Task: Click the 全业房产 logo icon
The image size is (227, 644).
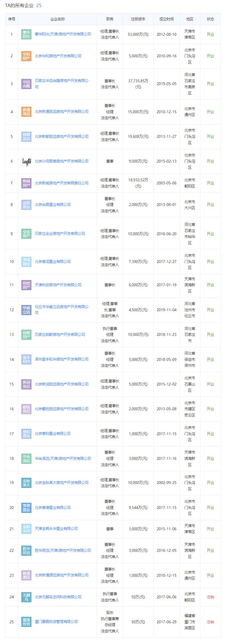Action: click(26, 234)
